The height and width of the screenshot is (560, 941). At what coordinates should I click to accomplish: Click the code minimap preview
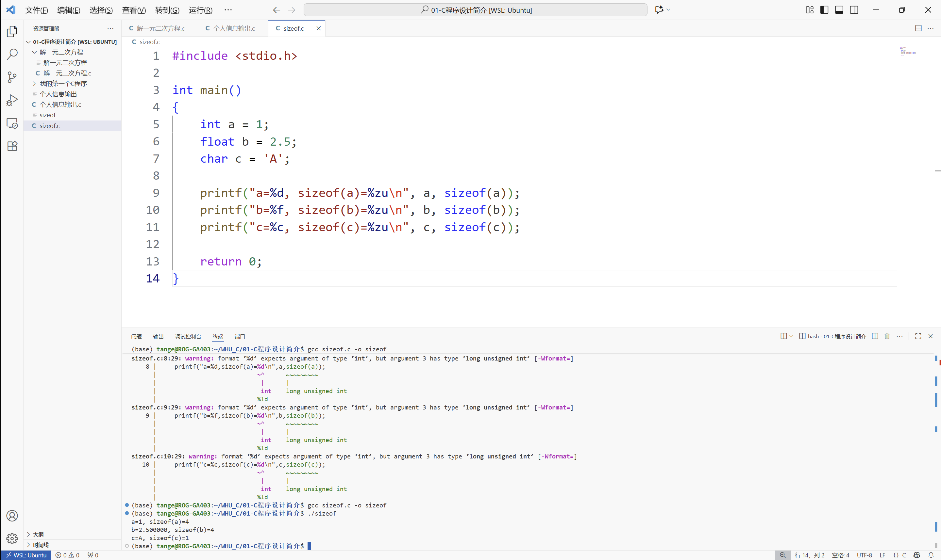(x=908, y=52)
